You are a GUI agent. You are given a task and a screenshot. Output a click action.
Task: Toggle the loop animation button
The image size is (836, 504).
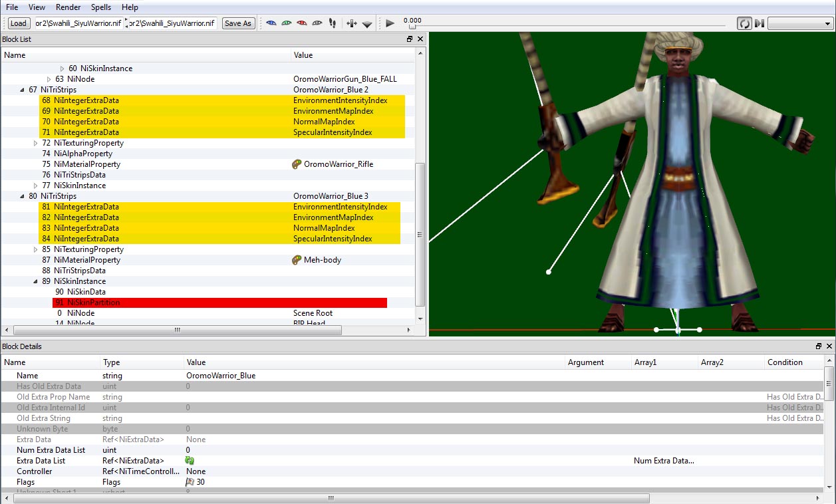pyautogui.click(x=744, y=23)
